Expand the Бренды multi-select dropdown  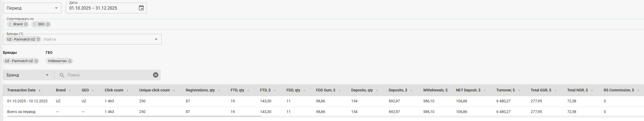[156, 39]
